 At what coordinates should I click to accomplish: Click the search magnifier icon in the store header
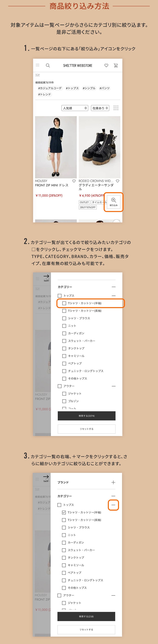pyautogui.click(x=48, y=66)
